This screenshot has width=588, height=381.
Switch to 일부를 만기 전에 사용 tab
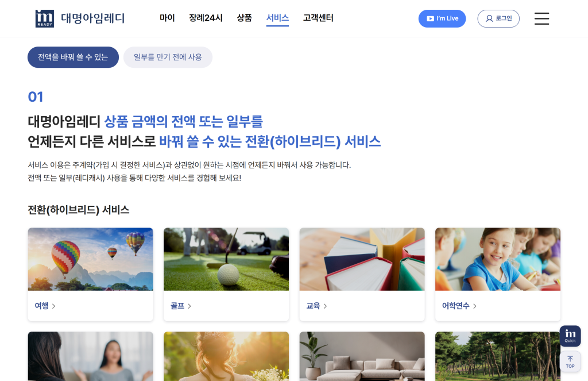(x=168, y=57)
